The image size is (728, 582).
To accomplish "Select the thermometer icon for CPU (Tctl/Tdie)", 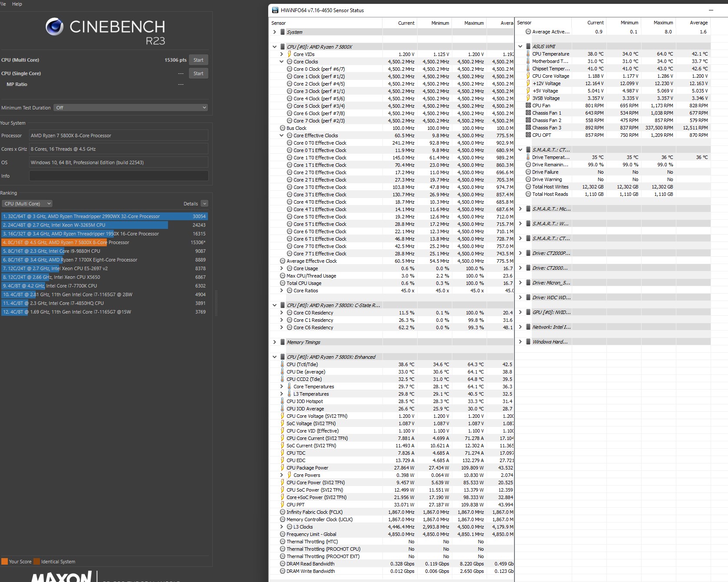I will [283, 364].
